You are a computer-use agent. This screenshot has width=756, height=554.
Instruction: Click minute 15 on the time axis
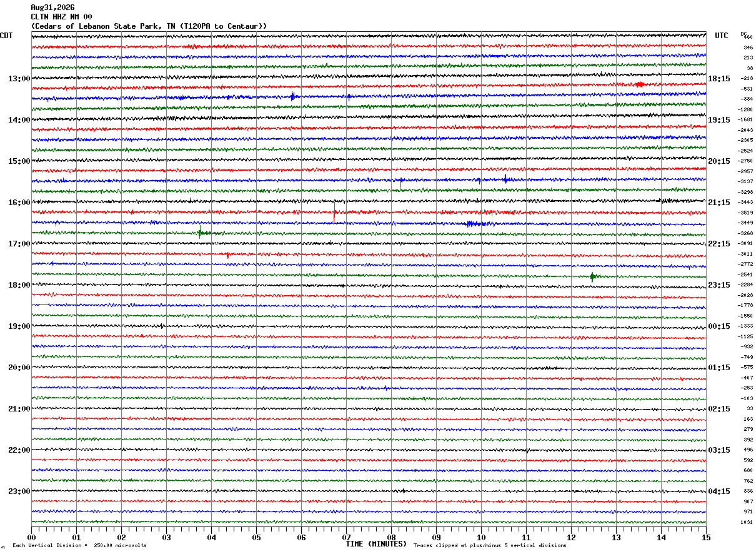(x=706, y=537)
